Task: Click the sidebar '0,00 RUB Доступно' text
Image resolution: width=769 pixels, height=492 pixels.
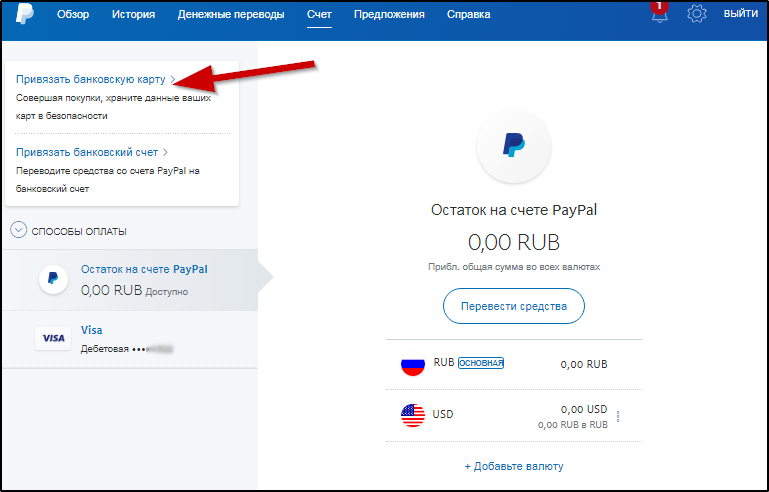Action: 134,290
